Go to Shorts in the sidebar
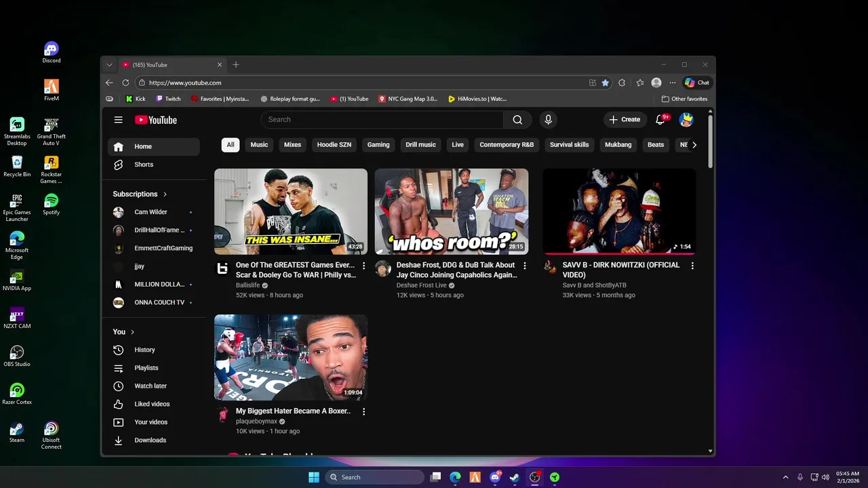The width and height of the screenshot is (868, 488). pyautogui.click(x=153, y=165)
